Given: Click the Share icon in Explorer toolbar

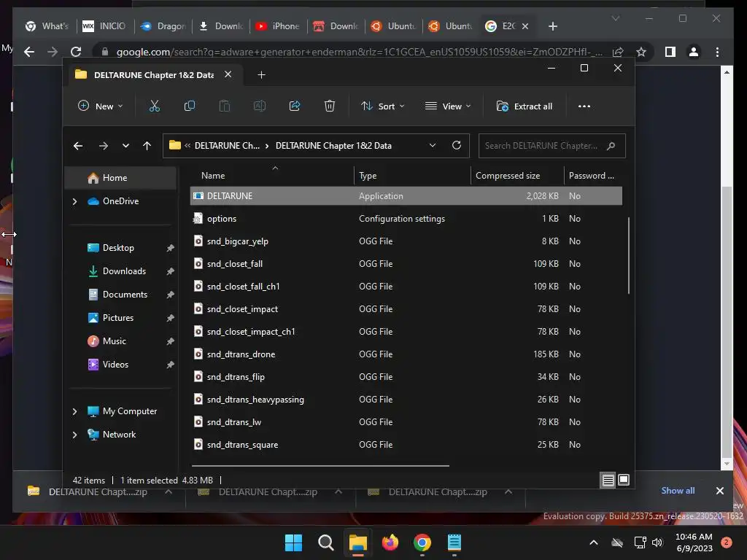Looking at the screenshot, I should 295,106.
